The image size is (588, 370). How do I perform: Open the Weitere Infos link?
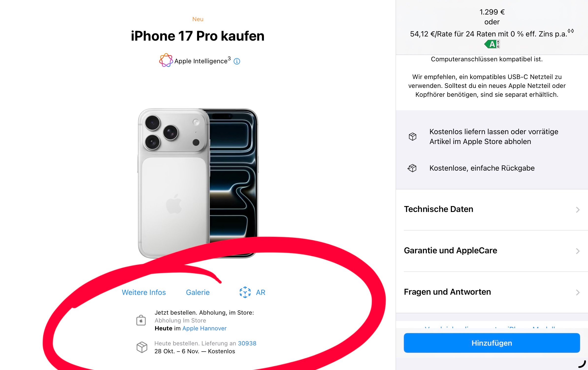144,292
